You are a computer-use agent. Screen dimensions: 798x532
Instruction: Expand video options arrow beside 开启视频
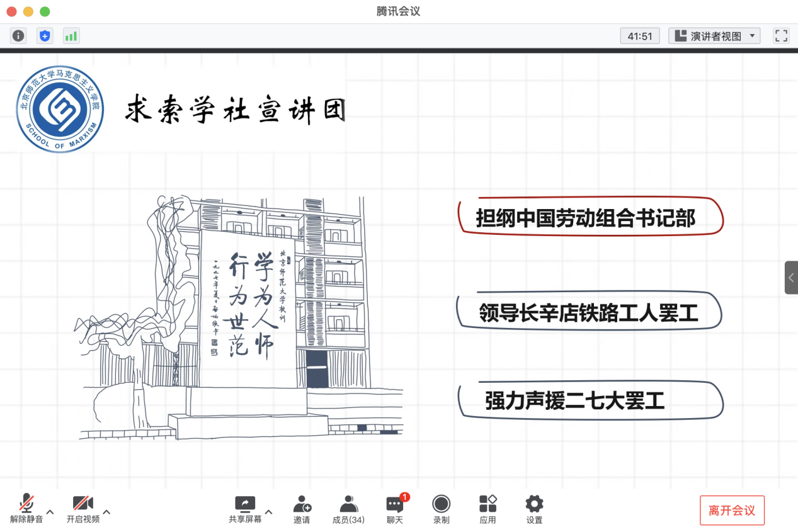pos(106,511)
